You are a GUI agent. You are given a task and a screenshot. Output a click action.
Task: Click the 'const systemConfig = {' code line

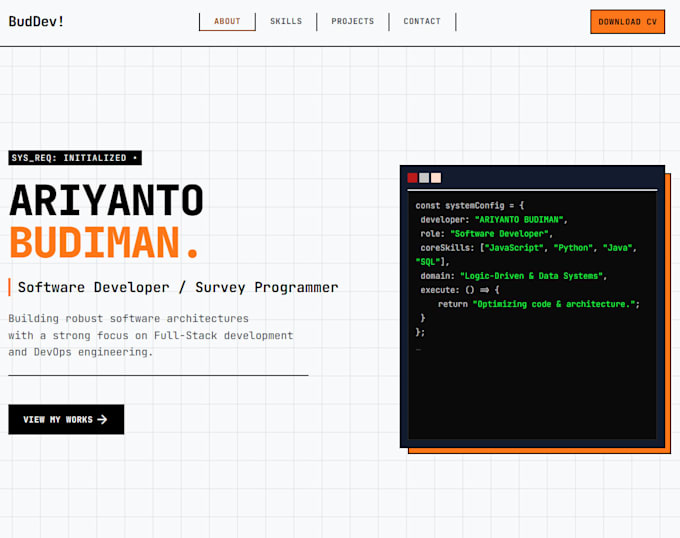point(470,205)
